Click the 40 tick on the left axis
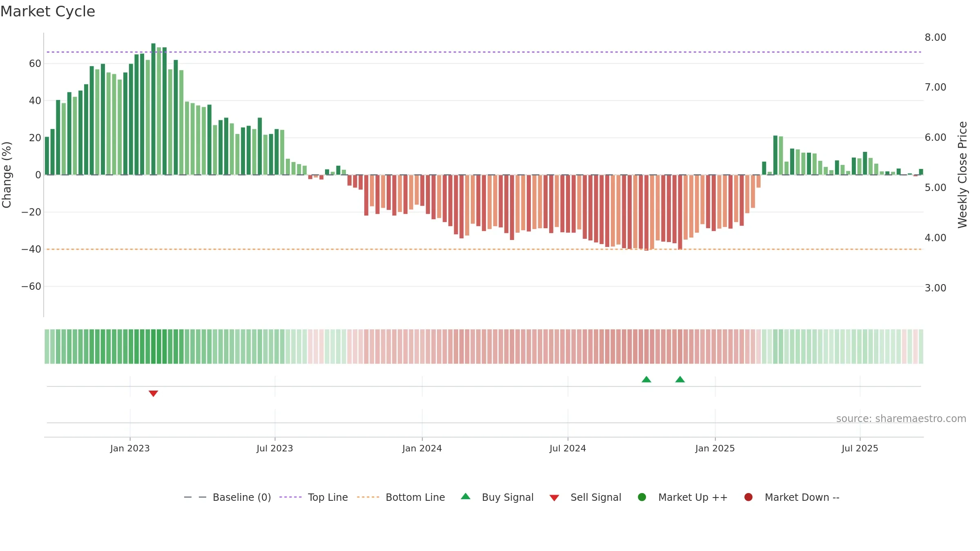Screen dimensions: 980x551 coord(35,101)
